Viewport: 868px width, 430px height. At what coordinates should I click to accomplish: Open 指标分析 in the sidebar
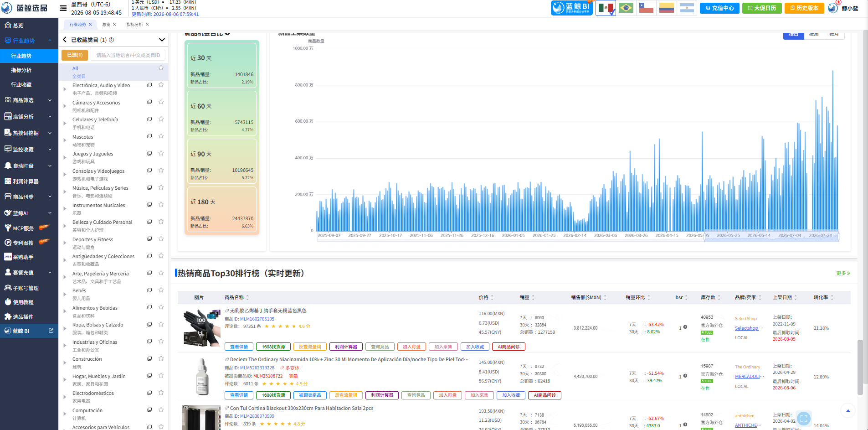pos(21,70)
